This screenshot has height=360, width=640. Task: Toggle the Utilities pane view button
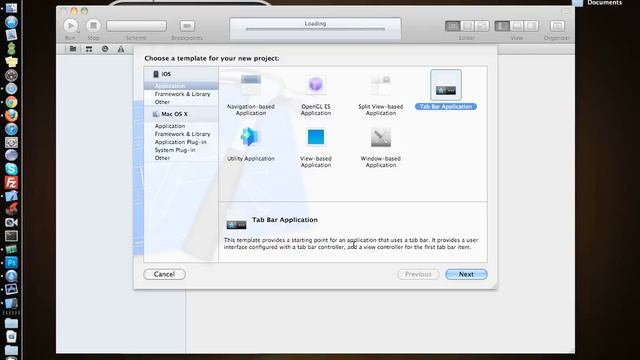pos(531,26)
